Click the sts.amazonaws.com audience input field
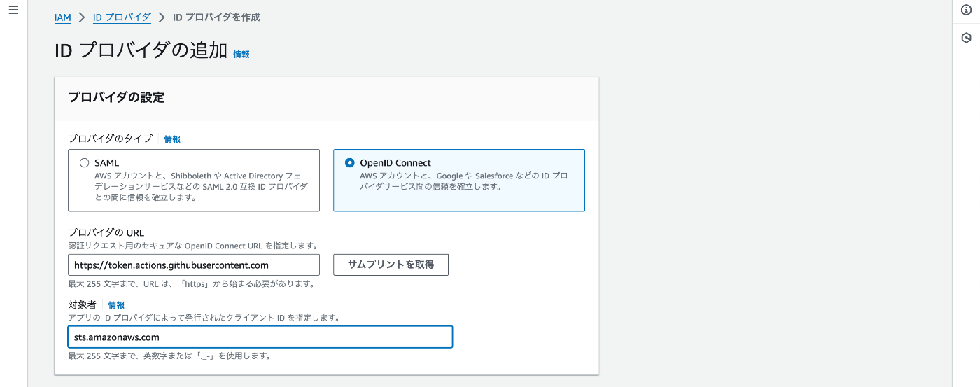The height and width of the screenshot is (387, 980). 260,337
